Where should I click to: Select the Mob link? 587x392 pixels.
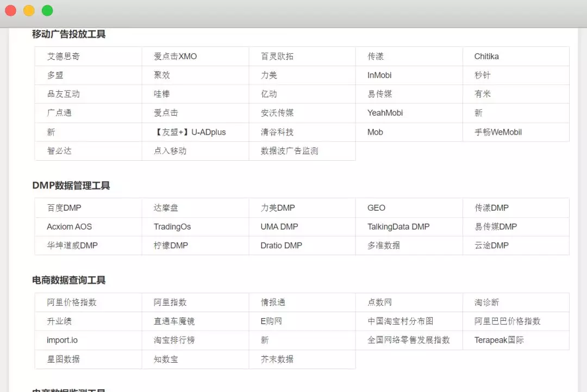click(x=375, y=132)
